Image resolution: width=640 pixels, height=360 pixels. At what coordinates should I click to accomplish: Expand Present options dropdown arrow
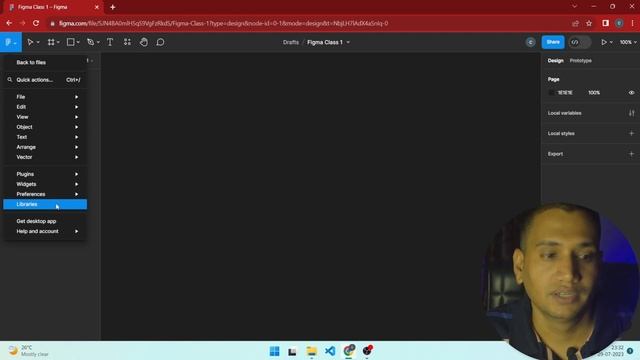point(611,42)
